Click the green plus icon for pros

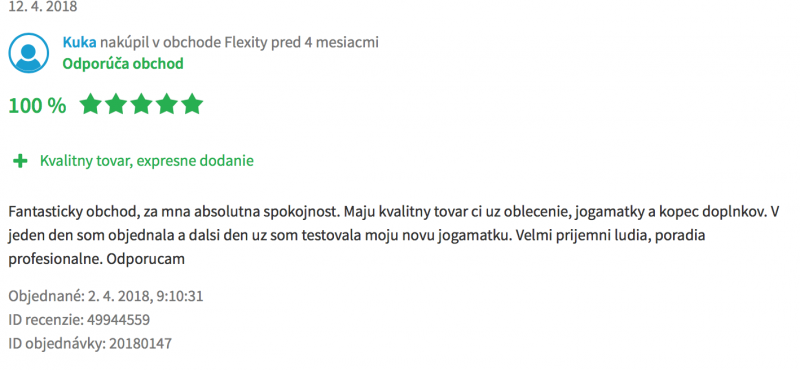(20, 161)
